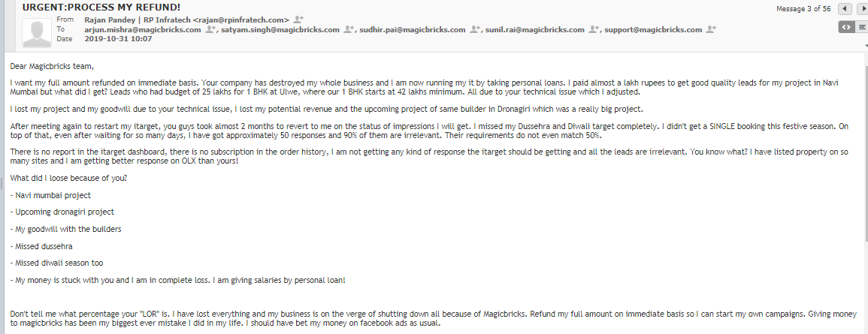Switch to plain text view toggle
This screenshot has height=334, width=868.
point(861,27)
